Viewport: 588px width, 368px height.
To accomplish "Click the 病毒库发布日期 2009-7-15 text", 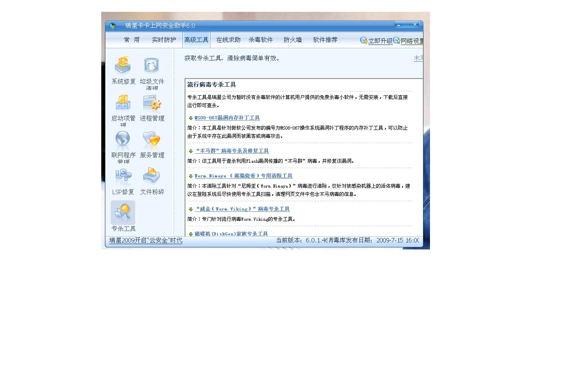I will tap(374, 240).
